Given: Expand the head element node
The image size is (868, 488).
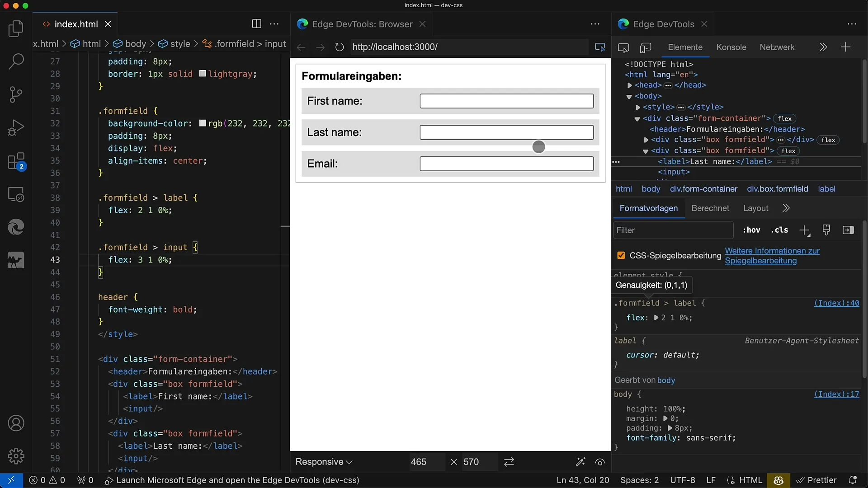Looking at the screenshot, I should pos(629,85).
